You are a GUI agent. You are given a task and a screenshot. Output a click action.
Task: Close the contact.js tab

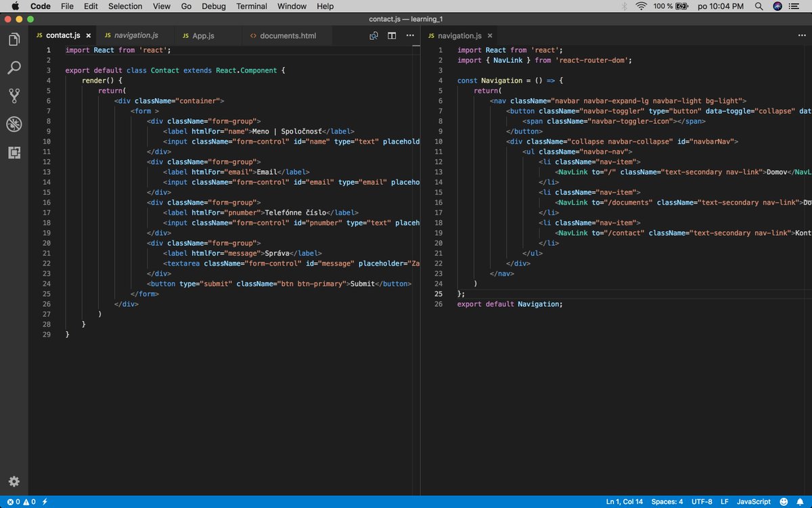point(88,36)
